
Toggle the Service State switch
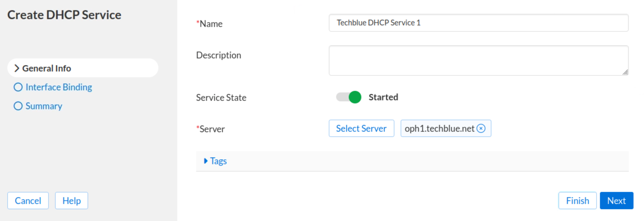[349, 97]
